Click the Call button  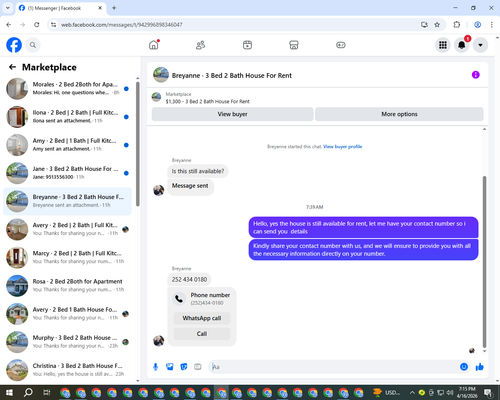pos(202,334)
